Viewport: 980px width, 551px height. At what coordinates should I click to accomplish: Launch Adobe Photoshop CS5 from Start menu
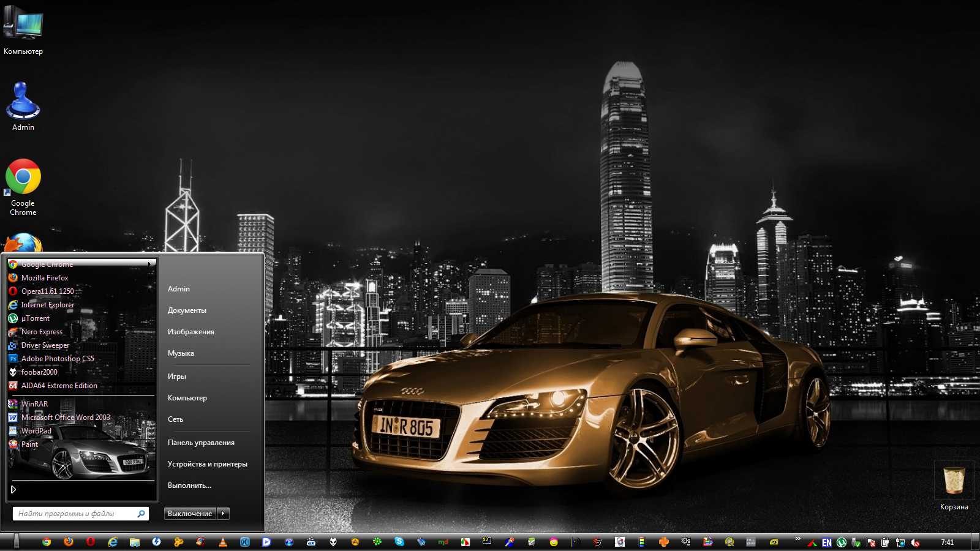(58, 359)
